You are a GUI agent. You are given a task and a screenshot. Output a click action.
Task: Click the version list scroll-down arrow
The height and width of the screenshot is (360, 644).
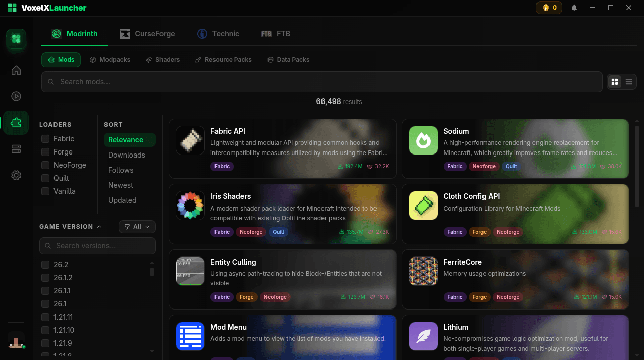152,351
